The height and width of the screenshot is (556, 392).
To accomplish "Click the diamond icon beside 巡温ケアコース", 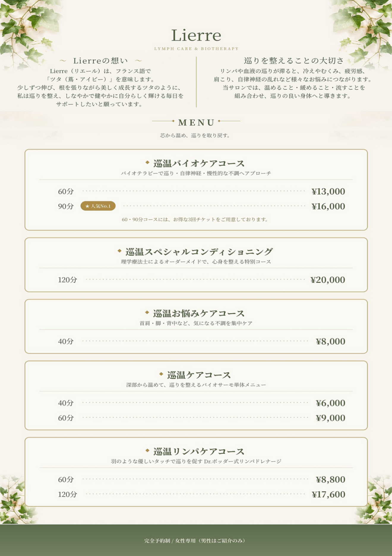I will coord(161,374).
